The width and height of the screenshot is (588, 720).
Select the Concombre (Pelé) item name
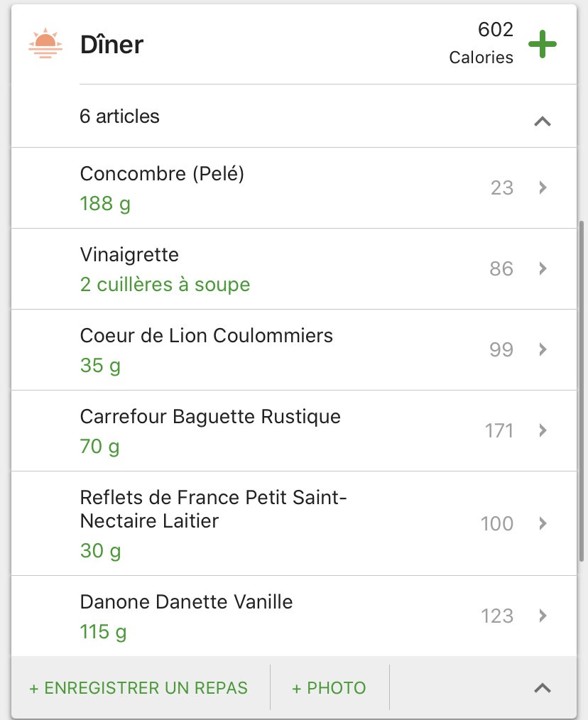coord(162,173)
